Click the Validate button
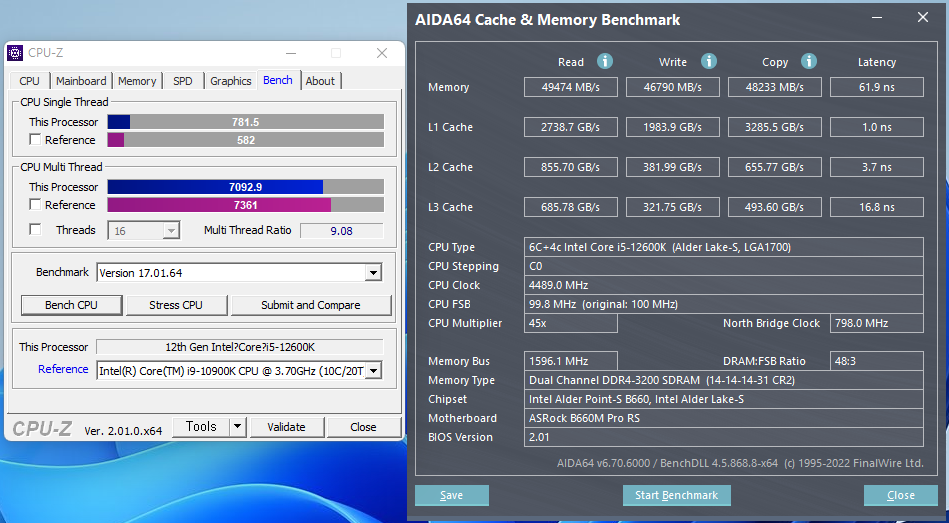Viewport: 949px width, 523px height. (x=286, y=427)
